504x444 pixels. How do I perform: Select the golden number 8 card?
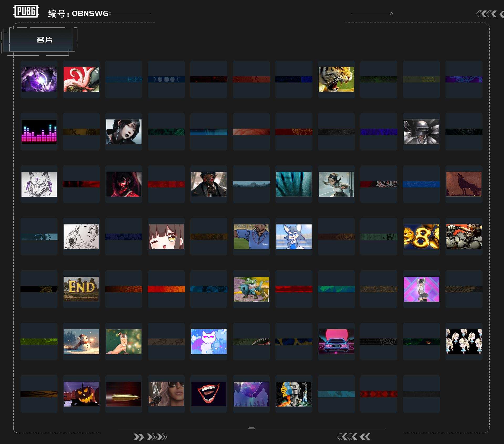click(421, 237)
